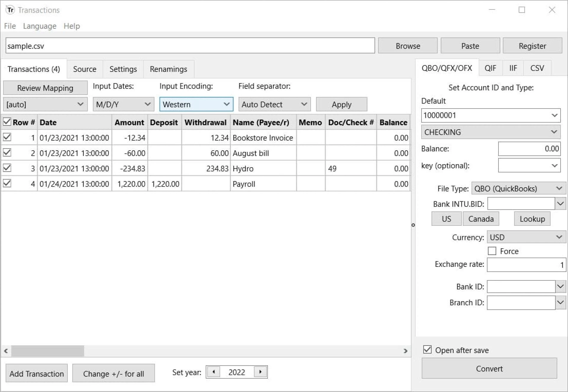Uncheck the Bookstore Invoice transaction row
Image resolution: width=568 pixels, height=392 pixels.
pos(7,137)
